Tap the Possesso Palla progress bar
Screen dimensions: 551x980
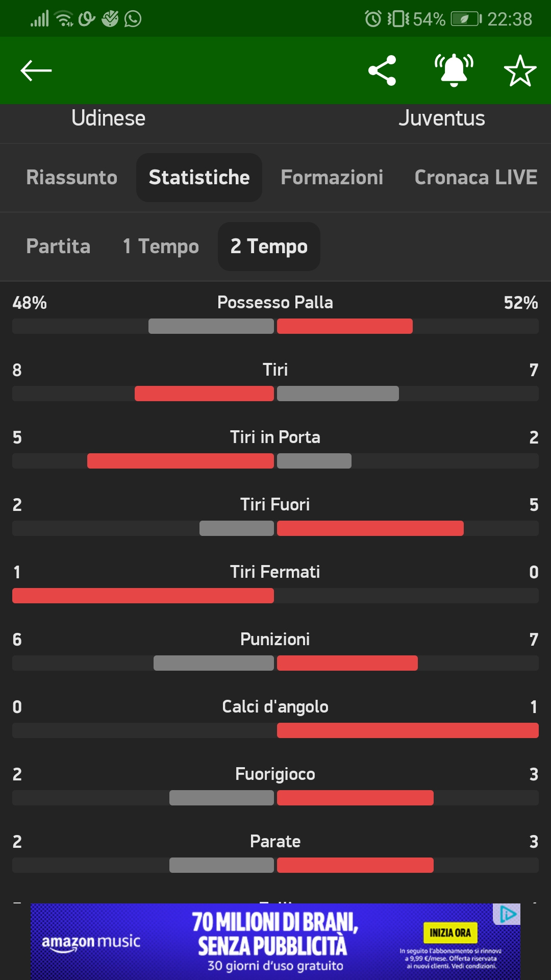coord(275,326)
